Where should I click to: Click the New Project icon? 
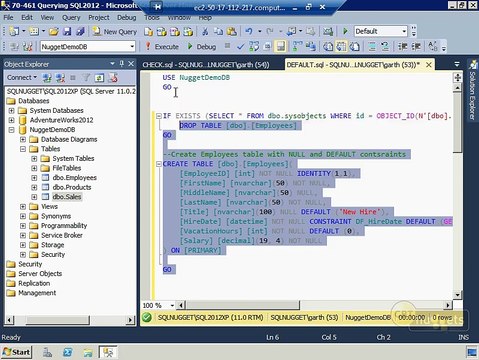pos(14,31)
